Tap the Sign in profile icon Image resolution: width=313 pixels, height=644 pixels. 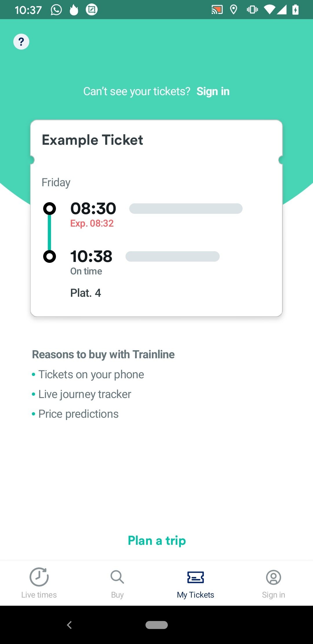pos(274,577)
